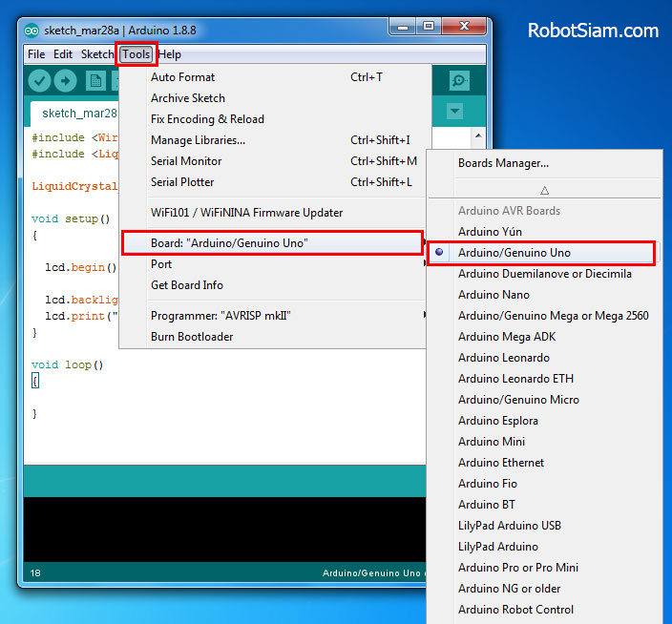The height and width of the screenshot is (624, 672).
Task: Choose Arduino Esplora board
Action: 544,421
